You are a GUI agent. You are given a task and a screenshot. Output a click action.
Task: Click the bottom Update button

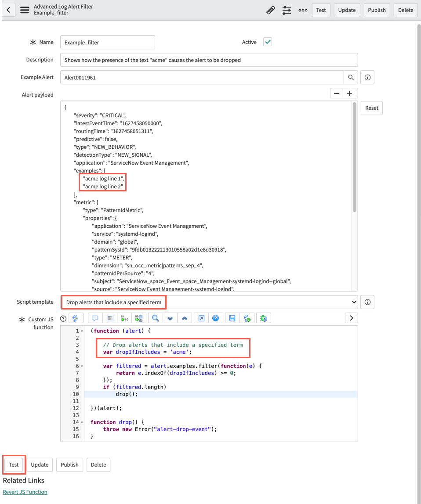[x=40, y=465]
